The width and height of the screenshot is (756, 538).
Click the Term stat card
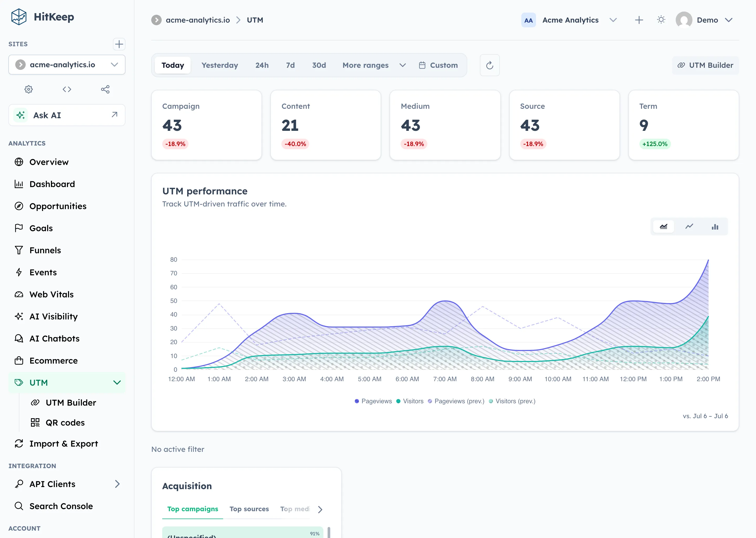click(x=684, y=125)
